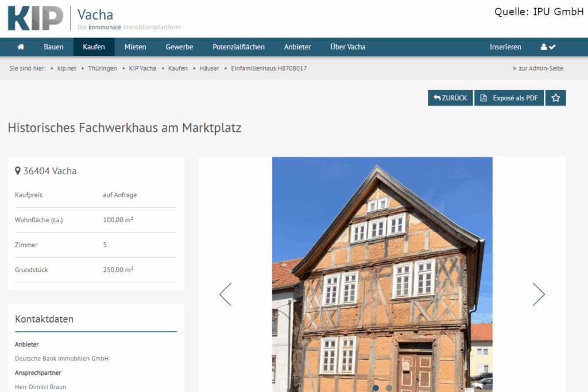Select the second carousel indicator dot
588x392 pixels.
tap(389, 388)
